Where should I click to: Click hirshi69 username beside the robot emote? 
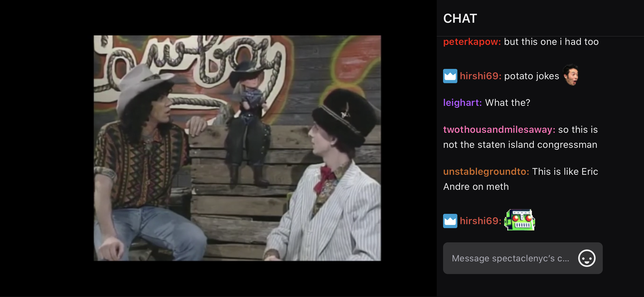tap(480, 221)
